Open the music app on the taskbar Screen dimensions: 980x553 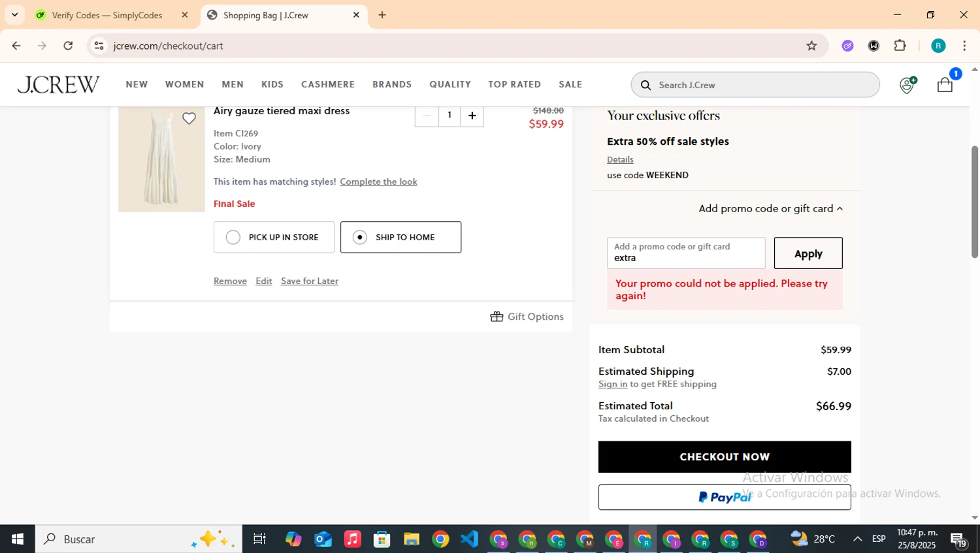(x=352, y=539)
